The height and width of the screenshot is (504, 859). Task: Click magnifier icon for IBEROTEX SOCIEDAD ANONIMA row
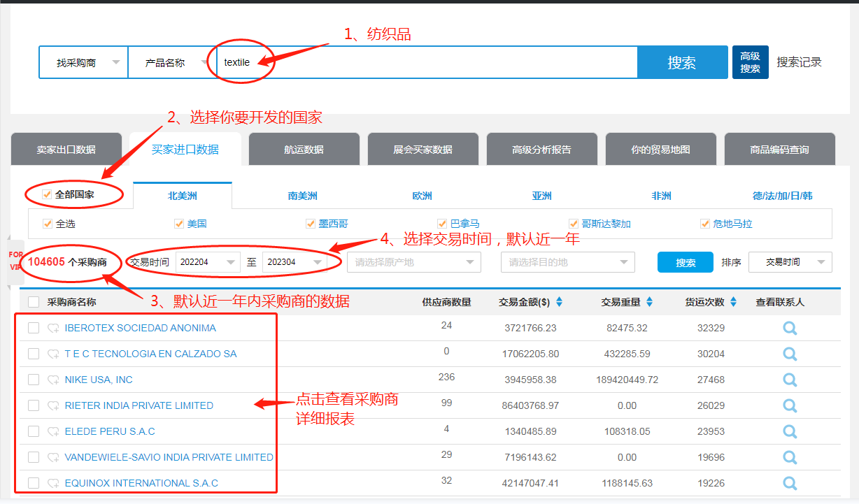click(x=790, y=328)
